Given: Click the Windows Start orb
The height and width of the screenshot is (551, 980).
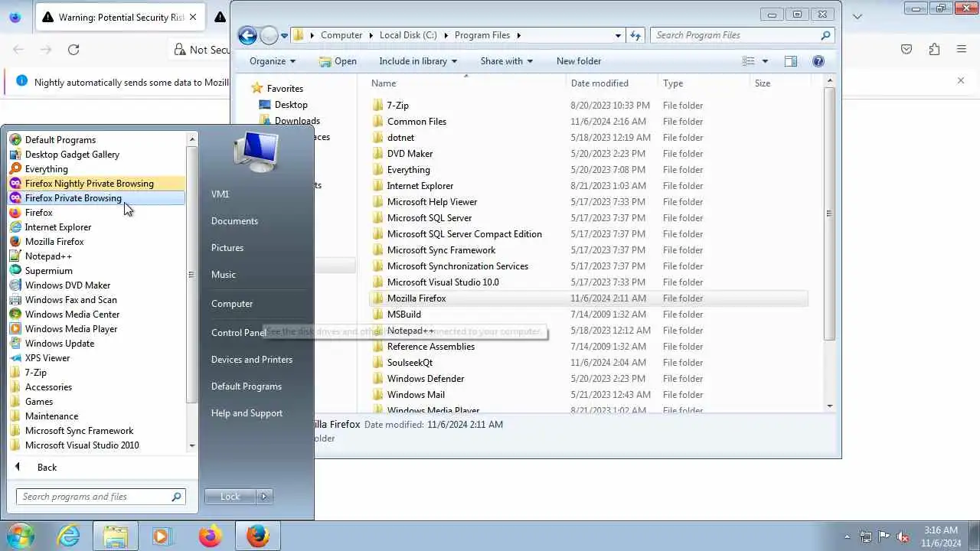Looking at the screenshot, I should click(x=21, y=536).
